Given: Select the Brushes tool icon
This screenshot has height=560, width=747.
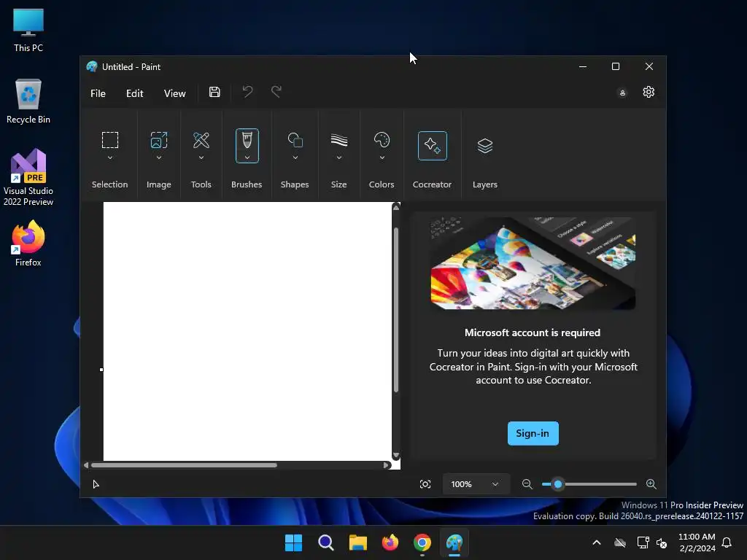Looking at the screenshot, I should (x=247, y=140).
